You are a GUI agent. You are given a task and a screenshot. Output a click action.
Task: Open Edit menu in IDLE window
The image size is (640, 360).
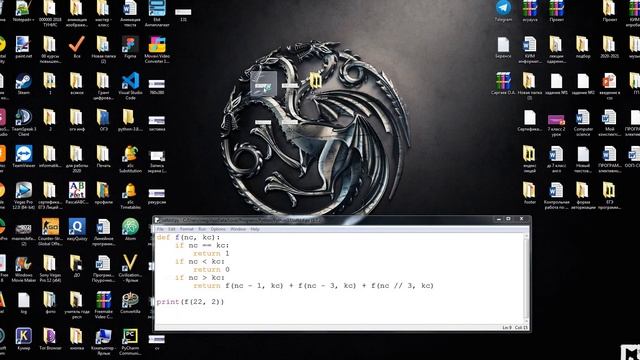(172, 229)
